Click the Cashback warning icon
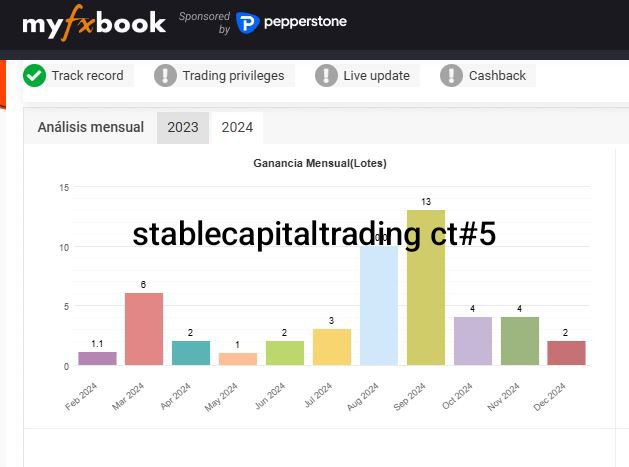629x467 pixels. (x=452, y=75)
